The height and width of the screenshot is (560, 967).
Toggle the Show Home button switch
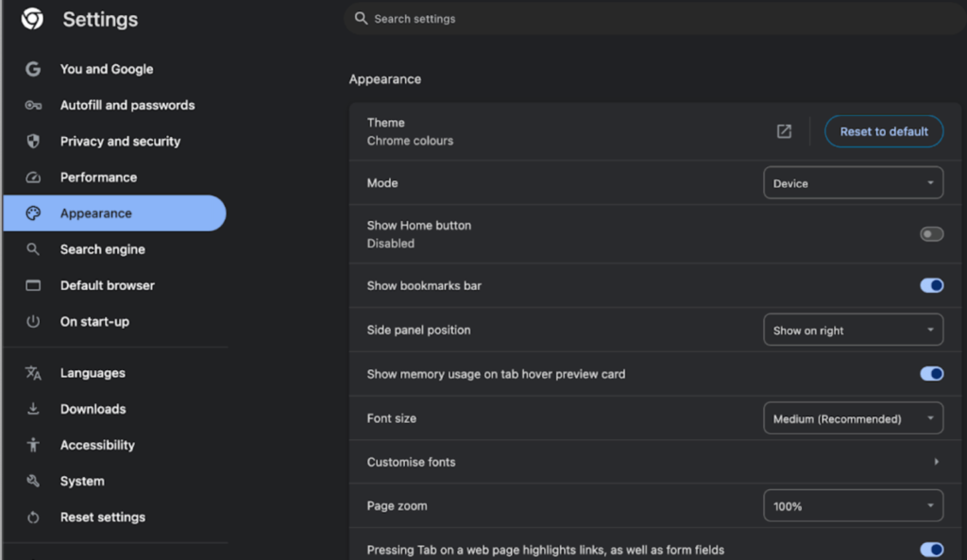click(931, 234)
